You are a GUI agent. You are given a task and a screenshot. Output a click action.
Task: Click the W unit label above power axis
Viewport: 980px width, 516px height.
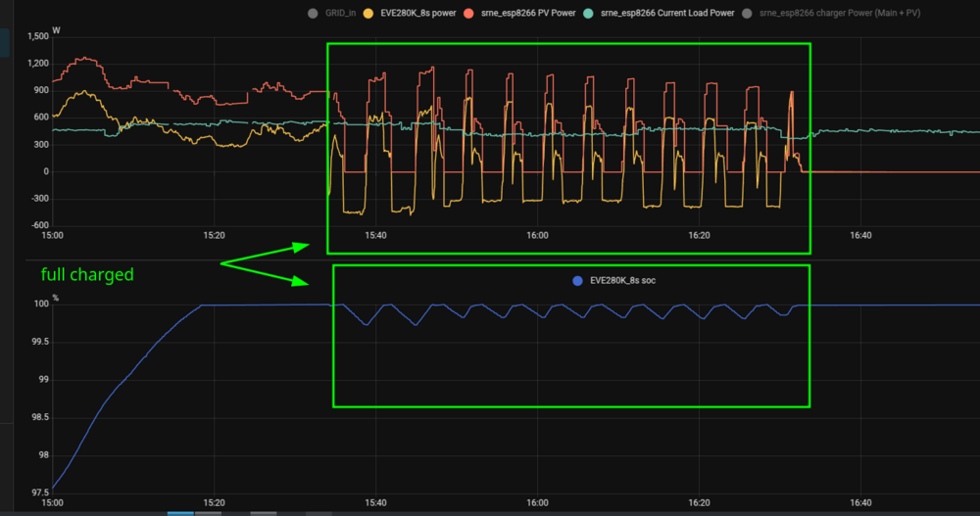point(56,30)
